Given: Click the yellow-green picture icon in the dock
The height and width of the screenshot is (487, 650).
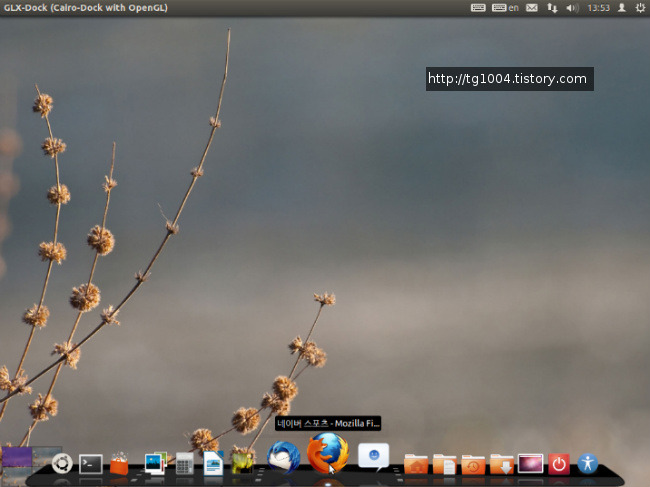Looking at the screenshot, I should click(x=243, y=464).
